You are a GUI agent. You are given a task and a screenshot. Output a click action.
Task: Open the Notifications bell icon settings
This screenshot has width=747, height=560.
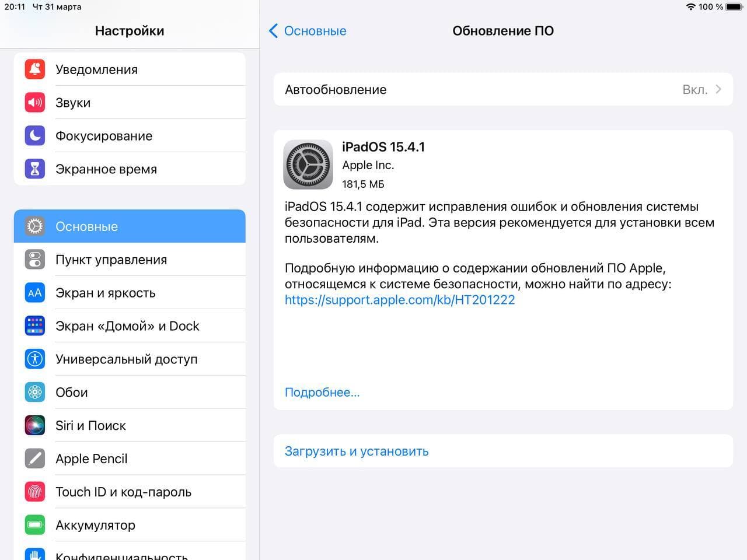click(35, 69)
